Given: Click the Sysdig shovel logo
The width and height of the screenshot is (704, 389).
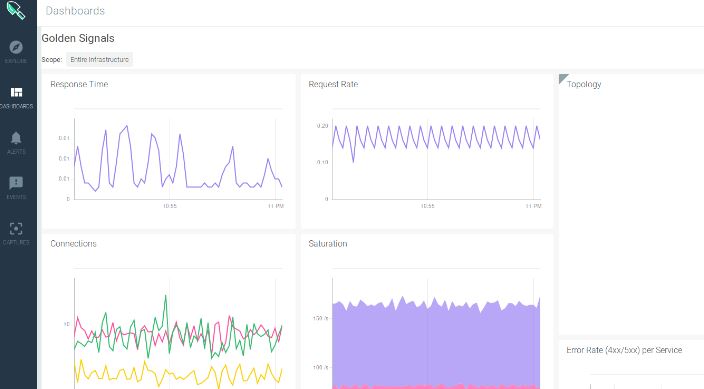Looking at the screenshot, I should [16, 9].
